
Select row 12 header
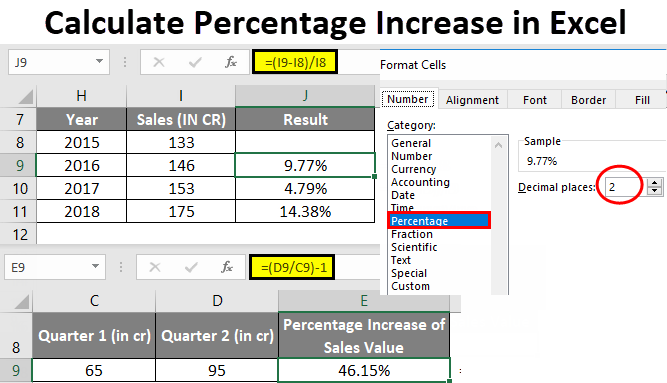tap(19, 234)
